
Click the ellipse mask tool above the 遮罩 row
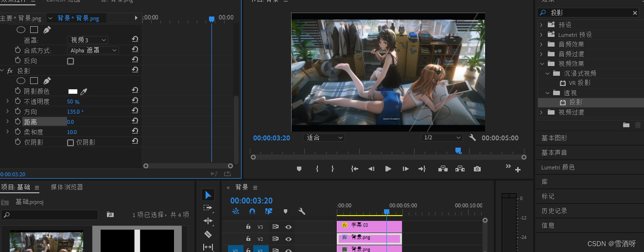(21, 30)
